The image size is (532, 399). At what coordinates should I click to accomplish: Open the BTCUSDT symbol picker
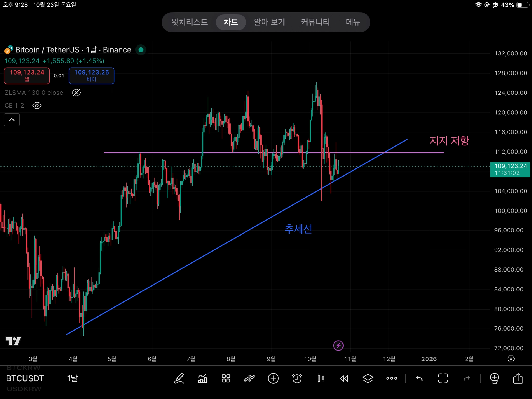[25, 378]
